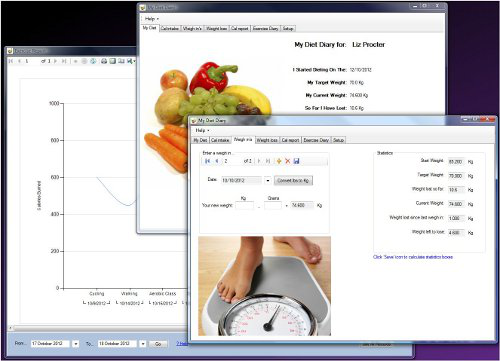This screenshot has width=500, height=361.
Task: Click the Kg field for new weight
Action: (244, 206)
